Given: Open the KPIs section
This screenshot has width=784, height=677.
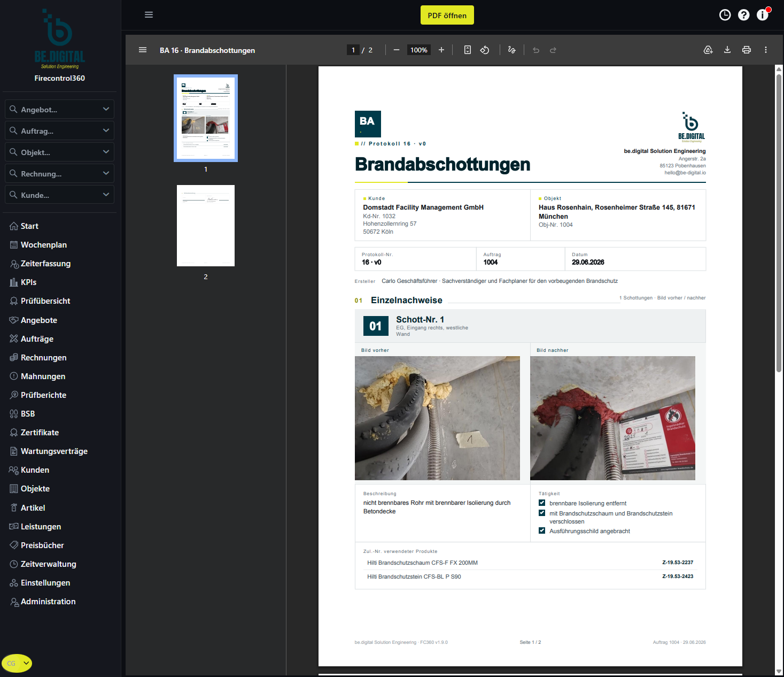Looking at the screenshot, I should 28,282.
